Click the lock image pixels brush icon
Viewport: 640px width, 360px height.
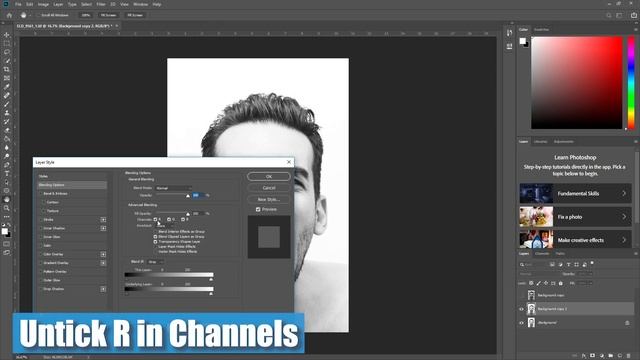tap(539, 283)
